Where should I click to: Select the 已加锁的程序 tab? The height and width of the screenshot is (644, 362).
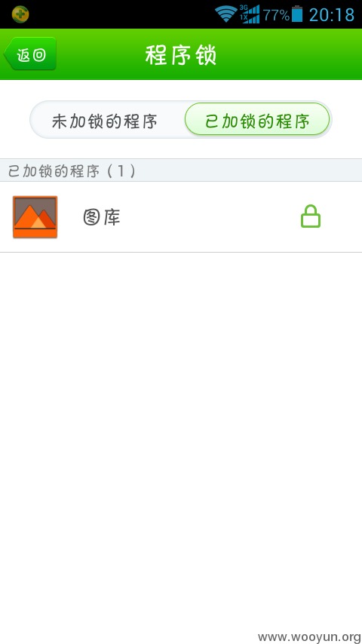click(257, 119)
